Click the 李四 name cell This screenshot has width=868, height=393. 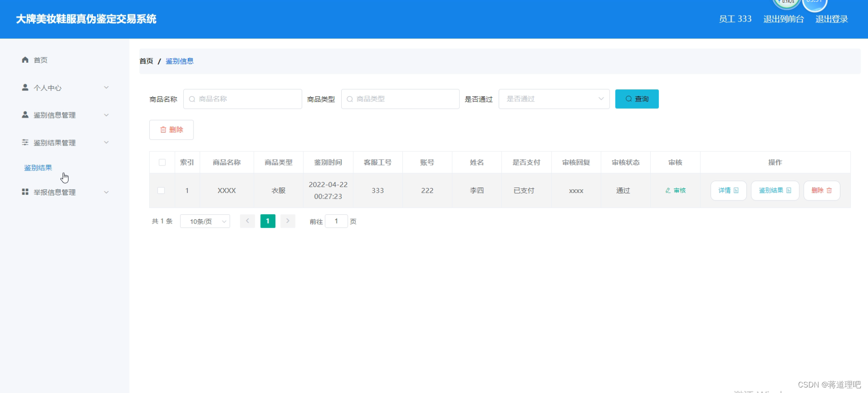tap(477, 190)
